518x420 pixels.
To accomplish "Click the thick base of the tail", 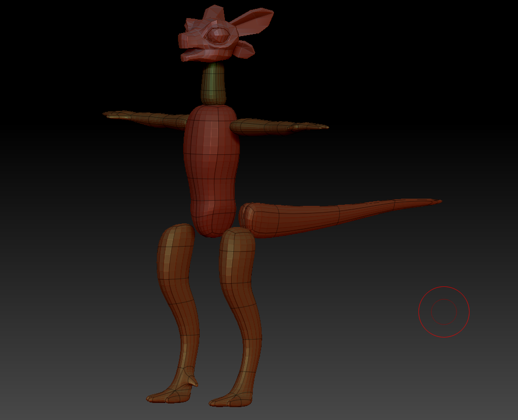I will tap(263, 219).
